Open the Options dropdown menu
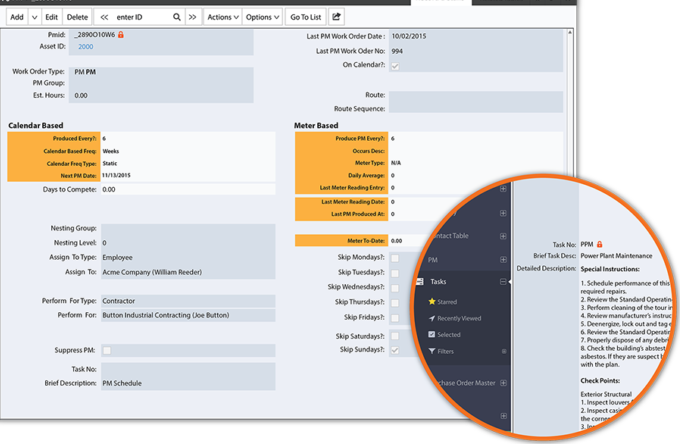Screen dimensions: 680x444 pos(262,17)
